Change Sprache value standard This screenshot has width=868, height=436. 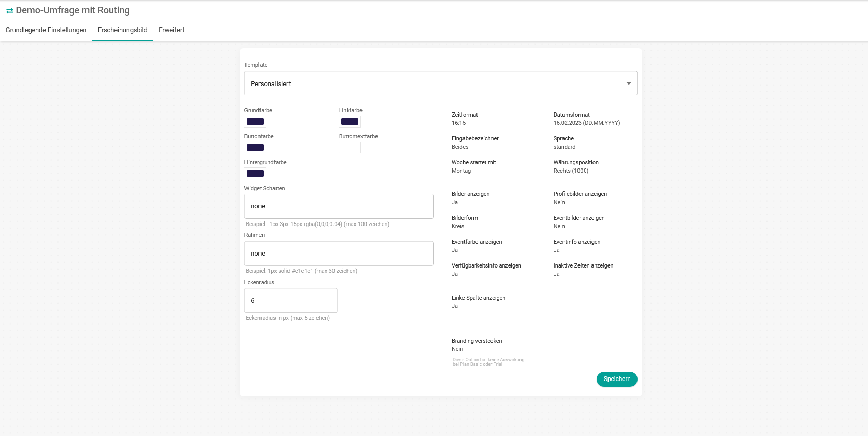[x=565, y=147]
